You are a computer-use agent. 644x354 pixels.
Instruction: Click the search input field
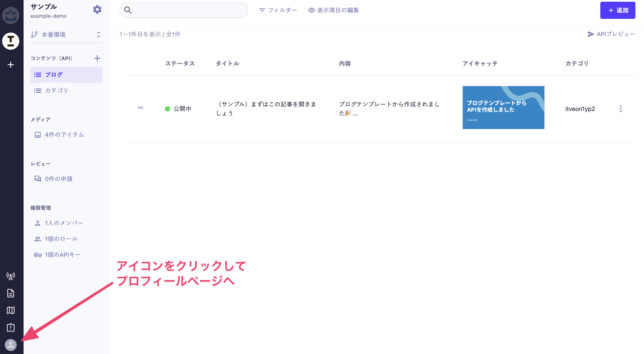[184, 10]
